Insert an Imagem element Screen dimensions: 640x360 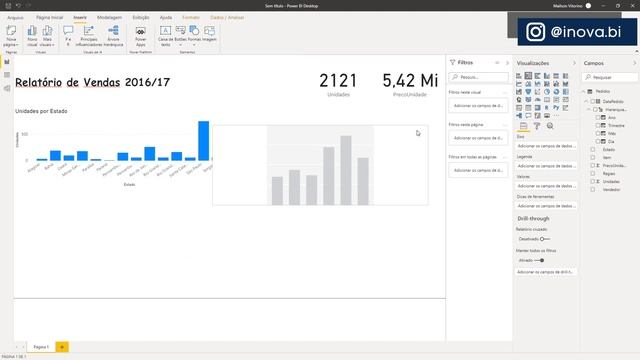coord(209,34)
